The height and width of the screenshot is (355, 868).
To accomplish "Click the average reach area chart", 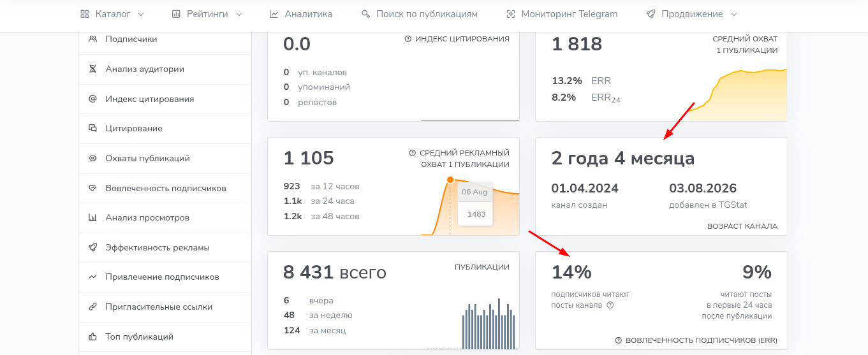I will [x=737, y=95].
